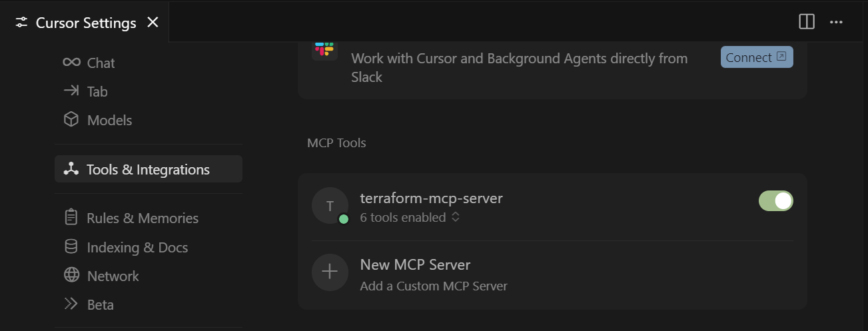This screenshot has width=868, height=331.
Task: Select the Cursor Settings tab
Action: (85, 23)
